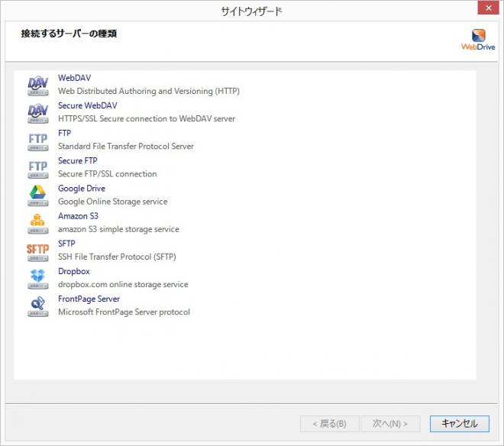Click text 'Web Distributed Authoring and Versioning (HTTP)'
Image resolution: width=504 pixels, height=446 pixels.
(x=149, y=92)
